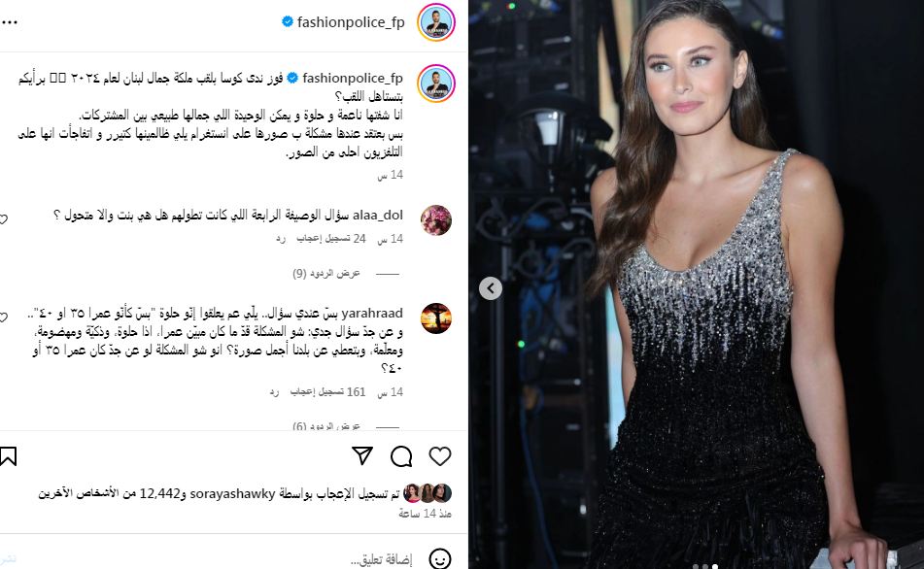This screenshot has width=924, height=569.
Task: Open alaa_dol profile avatar
Action: coord(436,220)
